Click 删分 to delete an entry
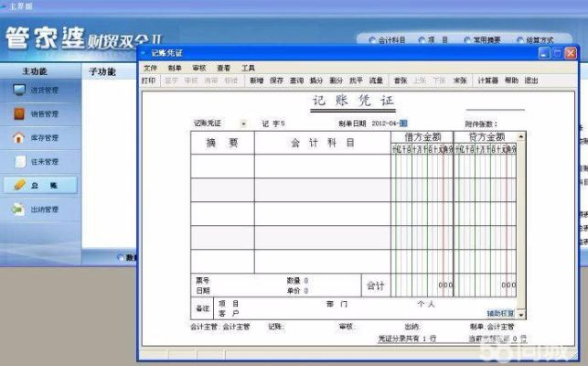The width and height of the screenshot is (588, 366). coord(336,81)
